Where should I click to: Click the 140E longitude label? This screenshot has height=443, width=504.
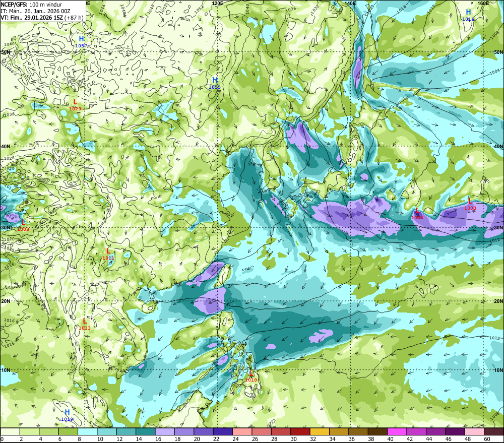(350, 3)
